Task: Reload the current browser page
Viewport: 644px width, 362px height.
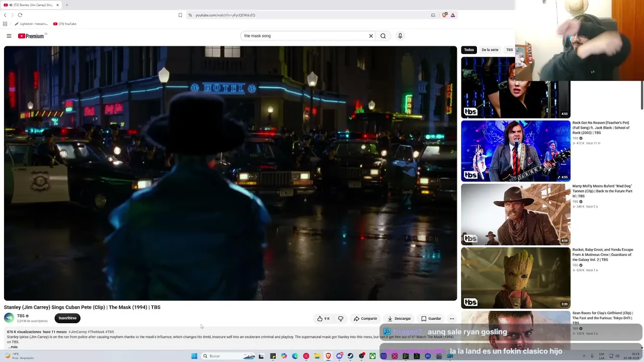Action: (x=20, y=15)
